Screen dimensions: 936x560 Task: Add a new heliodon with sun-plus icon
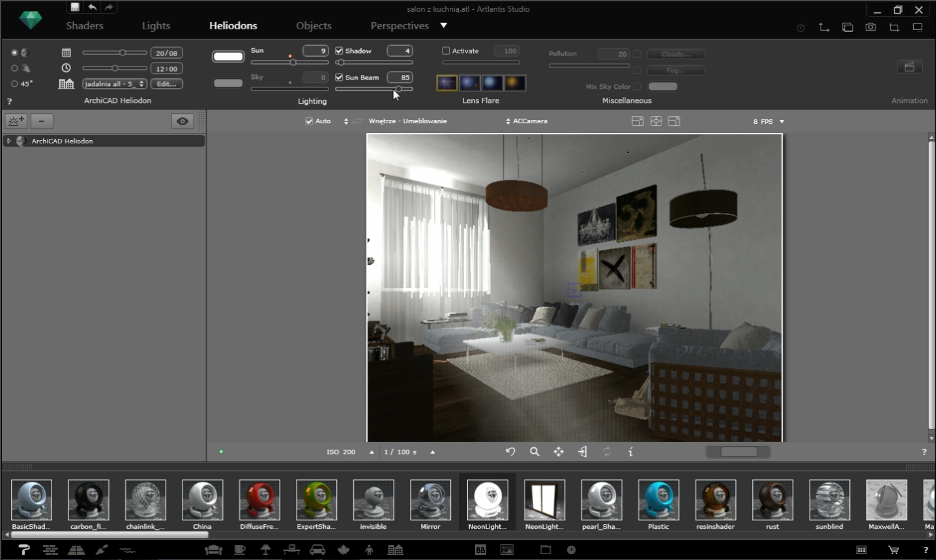click(x=16, y=121)
